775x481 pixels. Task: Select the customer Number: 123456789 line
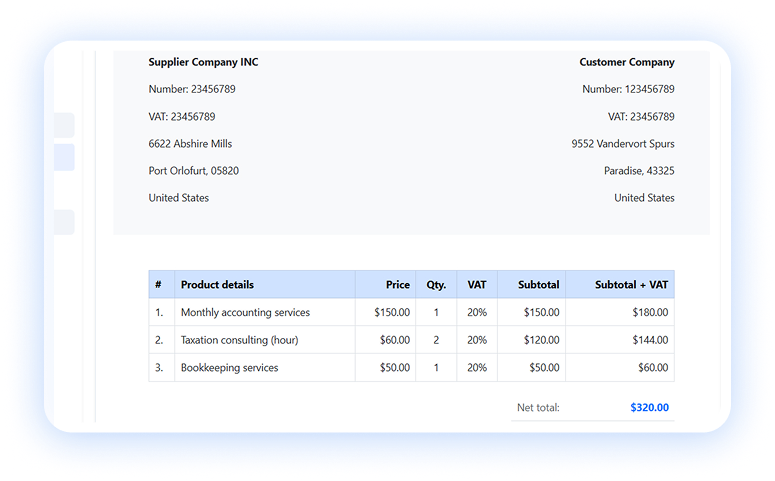pos(628,89)
